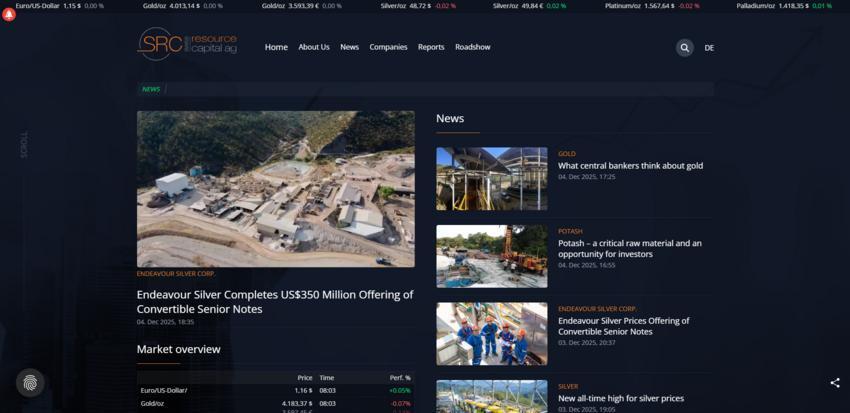The image size is (850, 413).
Task: Open the News menu item
Action: (350, 47)
